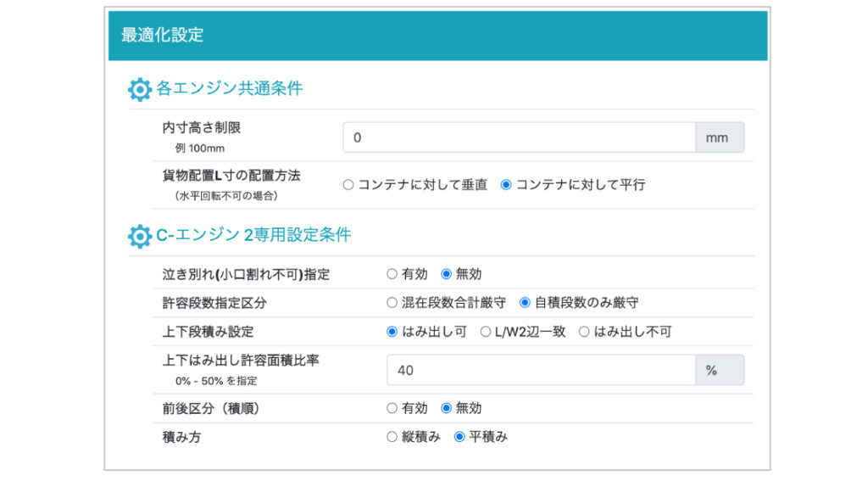Select 平積み stacking method

(459, 437)
